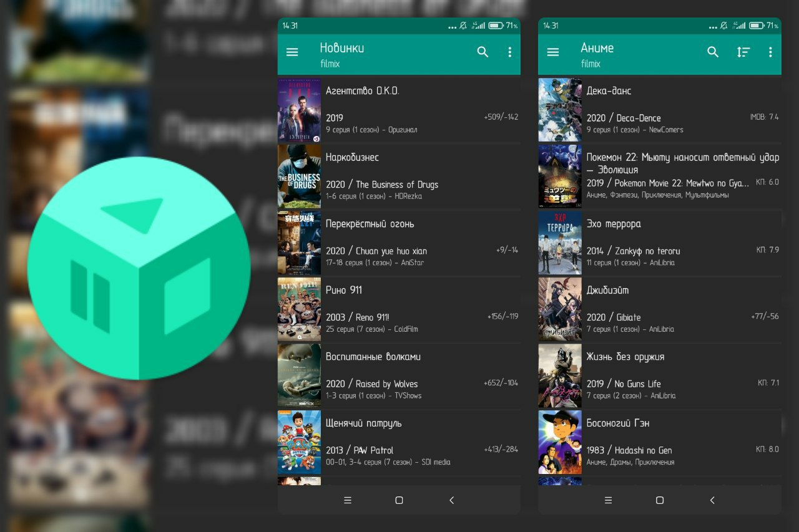The image size is (799, 532).
Task: Tap the "КП: 8.0" rating of Босоногий Гэн
Action: click(x=768, y=450)
